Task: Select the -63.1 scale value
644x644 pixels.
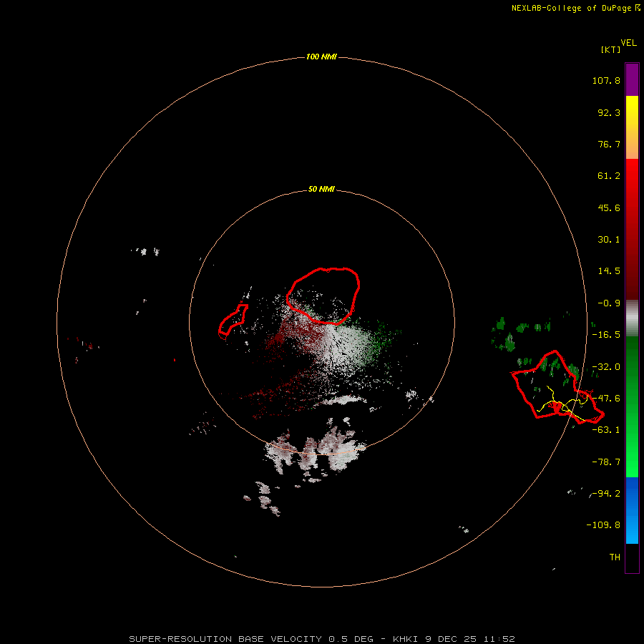Action: click(606, 430)
